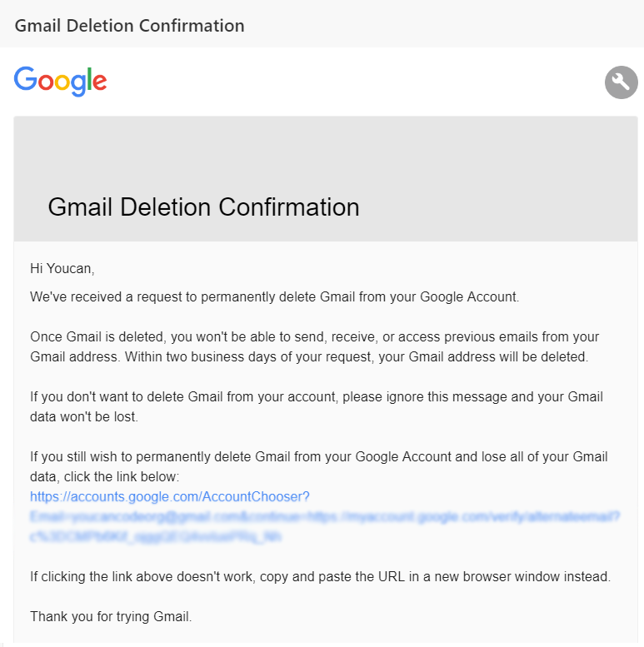
Task: Click the blurred second line of the deletion link
Action: pos(325,516)
